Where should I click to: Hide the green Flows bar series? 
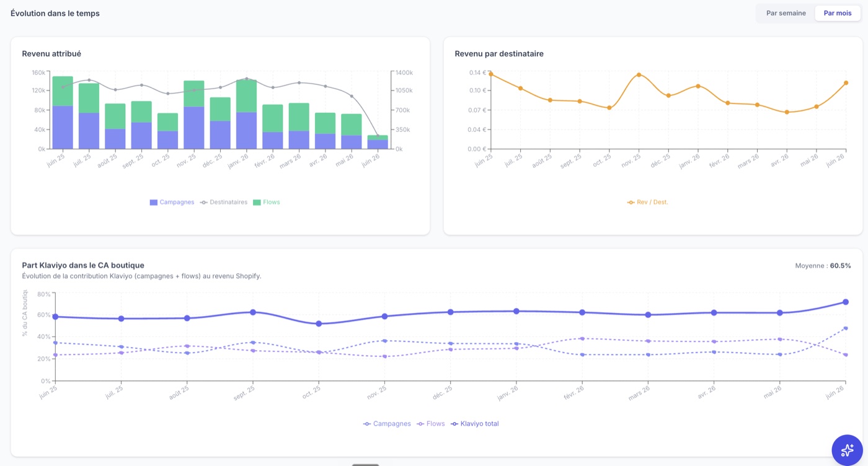click(267, 202)
